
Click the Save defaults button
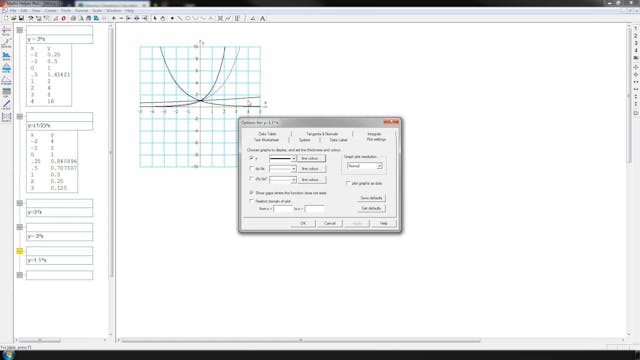click(x=371, y=198)
